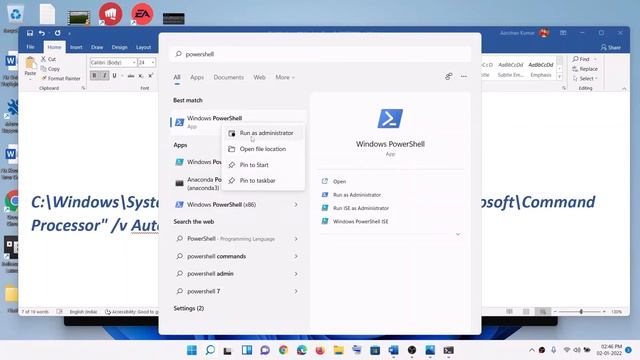Image resolution: width=640 pixels, height=360 pixels.
Task: Click Open in PowerShell details pane
Action: [x=339, y=182]
